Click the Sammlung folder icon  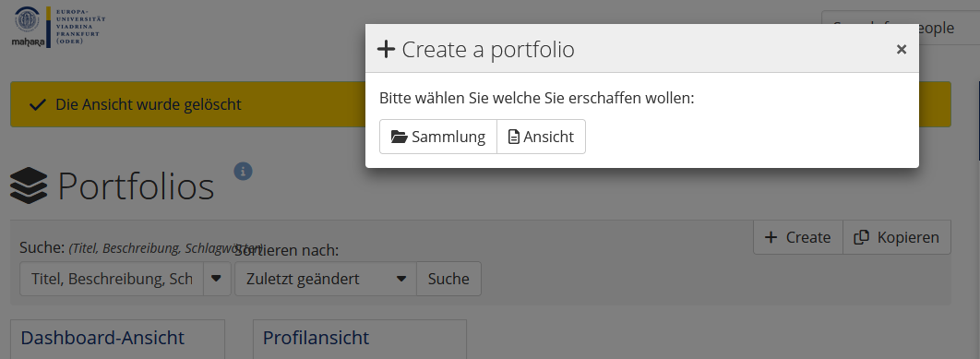coord(399,137)
